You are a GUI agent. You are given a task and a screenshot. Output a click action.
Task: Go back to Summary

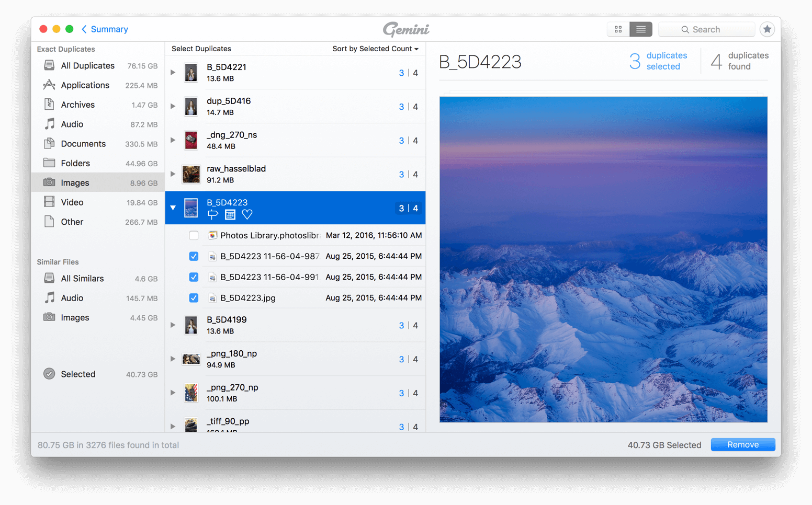click(105, 29)
